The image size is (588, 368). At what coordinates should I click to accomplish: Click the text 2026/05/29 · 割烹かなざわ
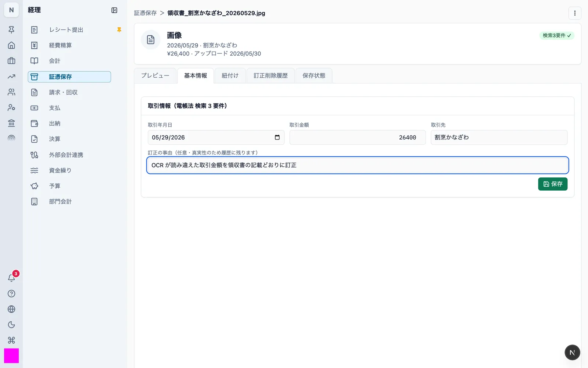click(202, 45)
